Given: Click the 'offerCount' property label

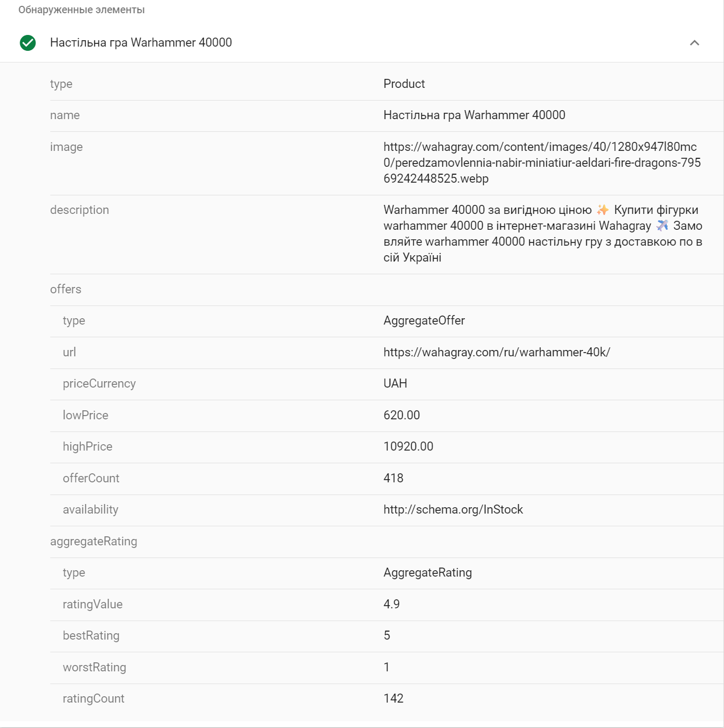Looking at the screenshot, I should click(x=91, y=478).
